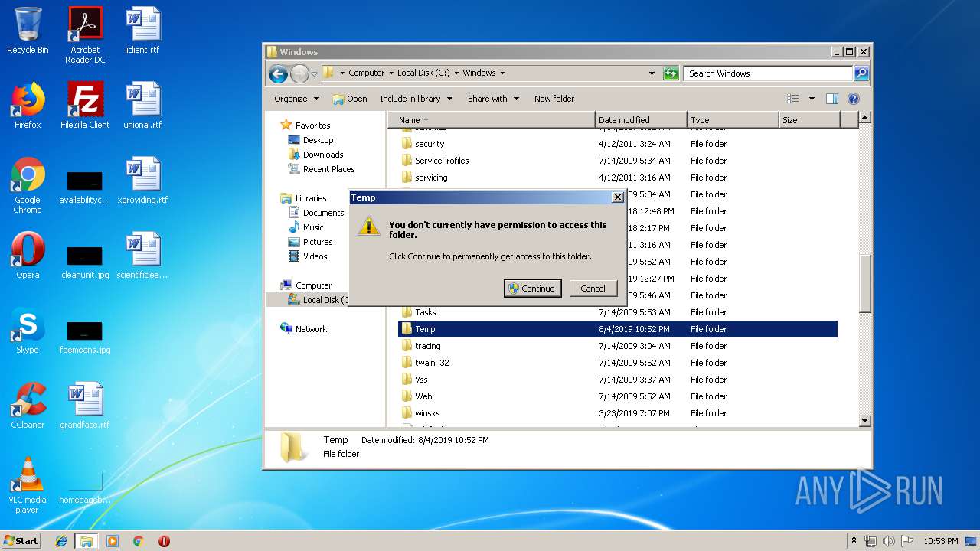Click the Forward navigation arrow in Explorer
Screen dimensions: 980x551
[x=299, y=73]
